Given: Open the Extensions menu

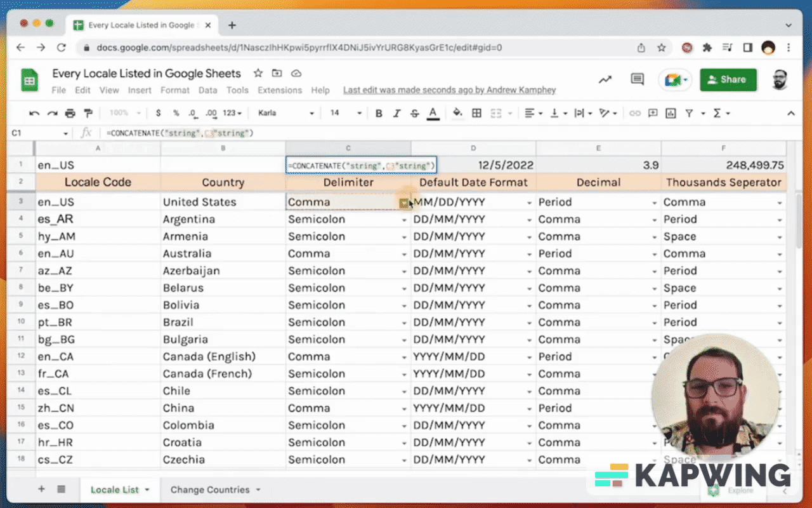Looking at the screenshot, I should click(280, 90).
